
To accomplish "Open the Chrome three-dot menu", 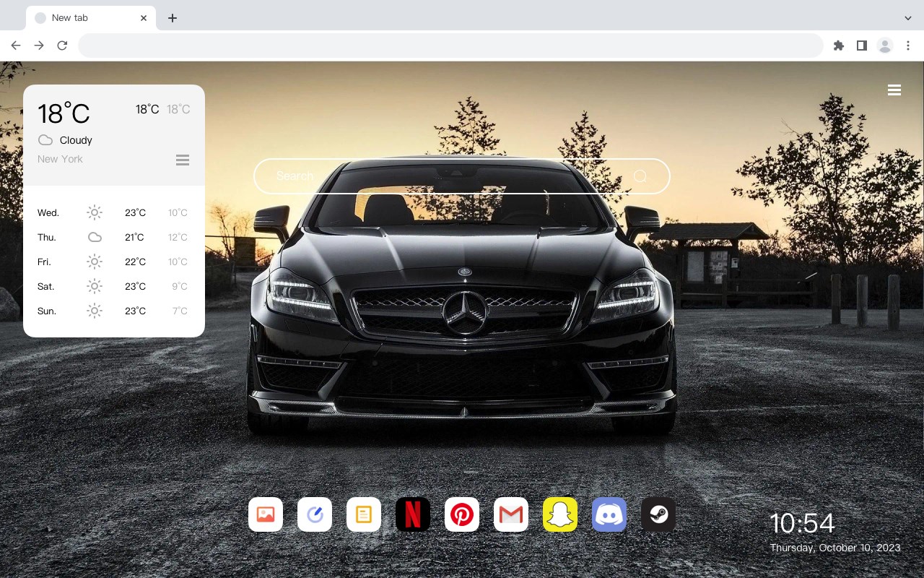I will click(908, 46).
